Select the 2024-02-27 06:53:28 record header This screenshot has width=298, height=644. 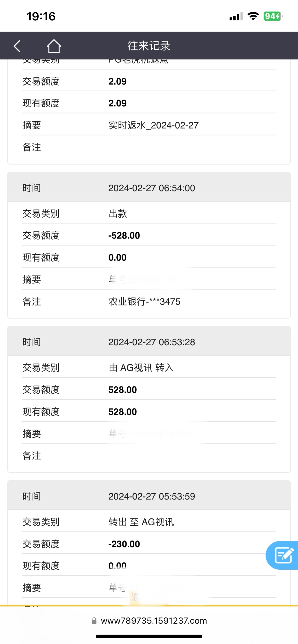coord(149,342)
